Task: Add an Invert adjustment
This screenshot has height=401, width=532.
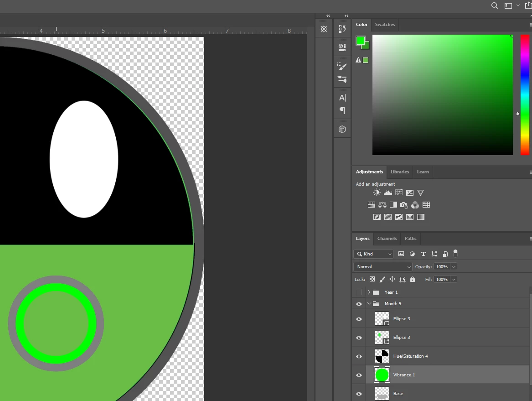Action: click(377, 217)
